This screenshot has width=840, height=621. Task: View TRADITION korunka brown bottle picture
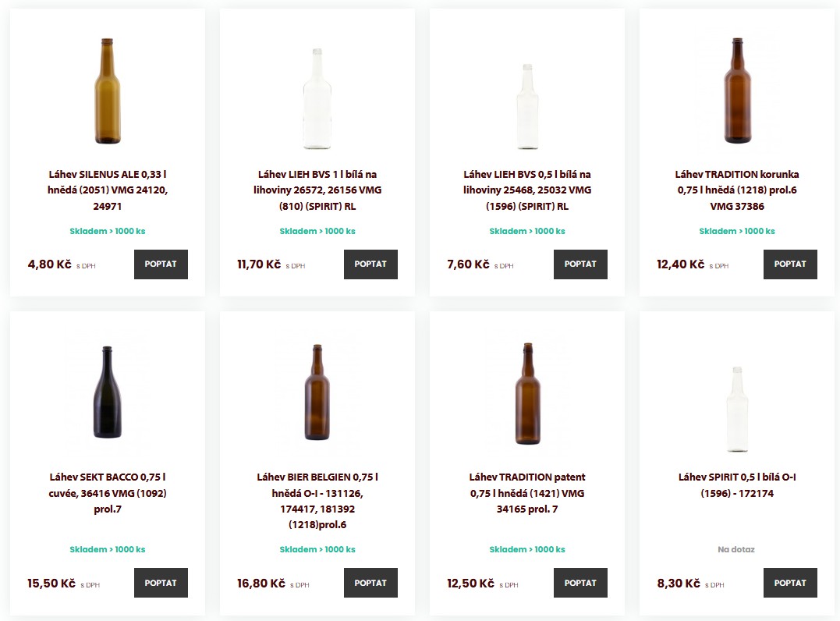tap(737, 91)
